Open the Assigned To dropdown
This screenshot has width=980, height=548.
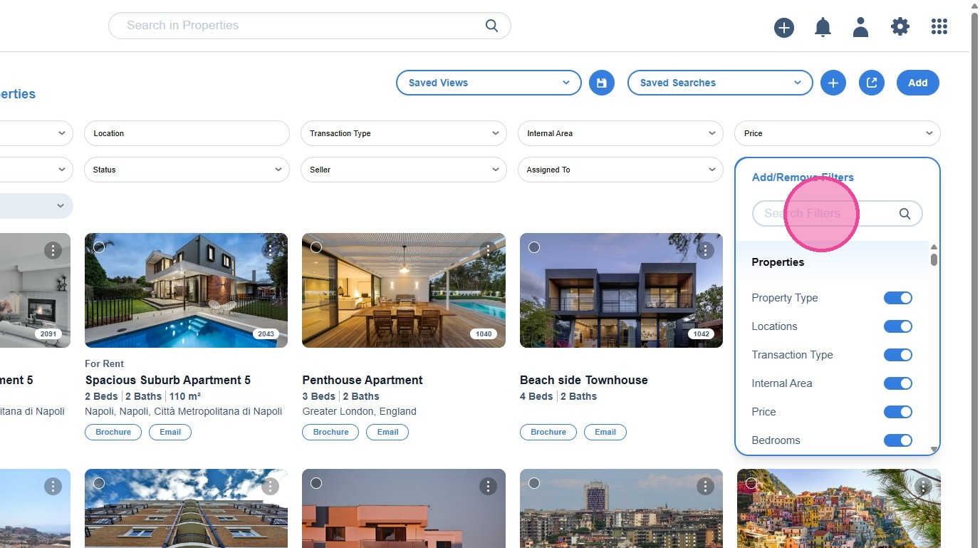coord(621,170)
